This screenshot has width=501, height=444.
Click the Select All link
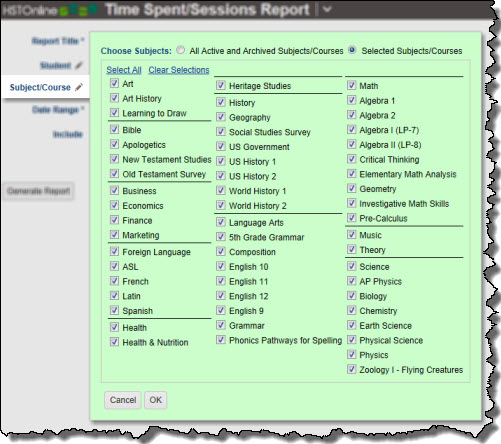[x=124, y=70]
